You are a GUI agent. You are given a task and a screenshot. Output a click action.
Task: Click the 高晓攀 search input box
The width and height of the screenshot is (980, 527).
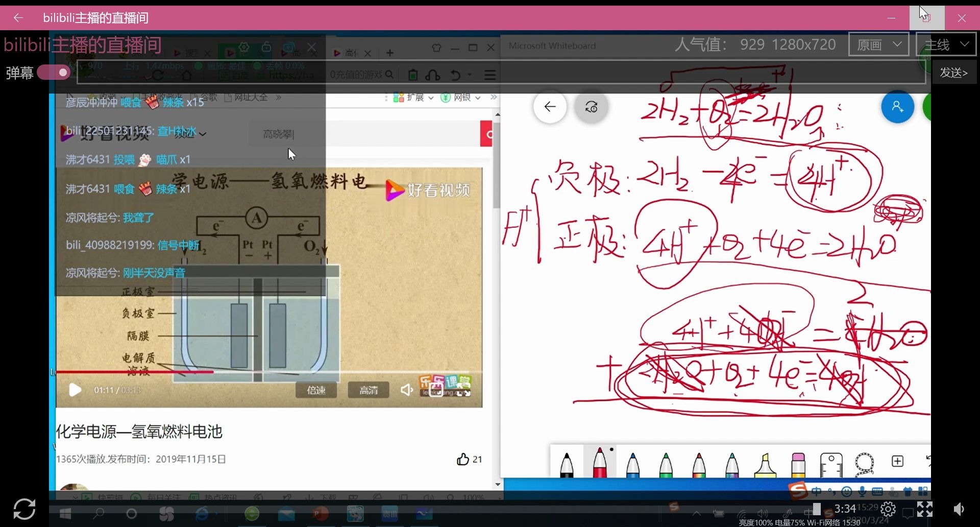pyautogui.click(x=364, y=134)
